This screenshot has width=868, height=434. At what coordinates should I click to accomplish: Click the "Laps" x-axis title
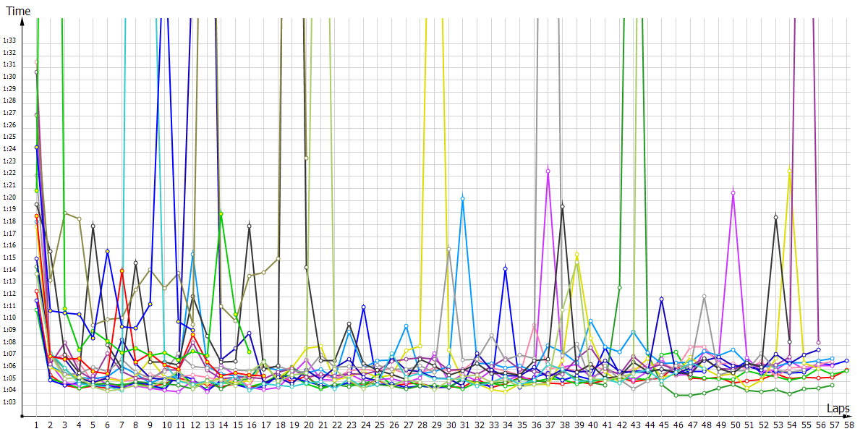[840, 409]
